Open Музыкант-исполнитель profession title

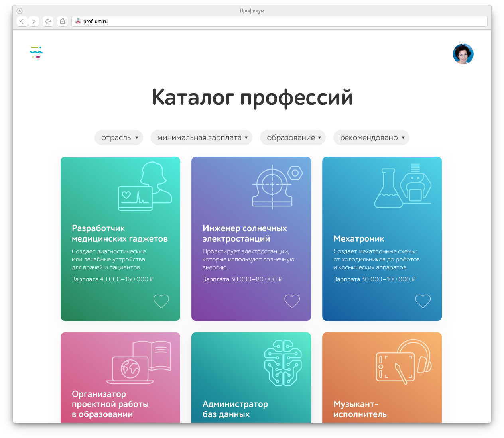click(x=360, y=409)
